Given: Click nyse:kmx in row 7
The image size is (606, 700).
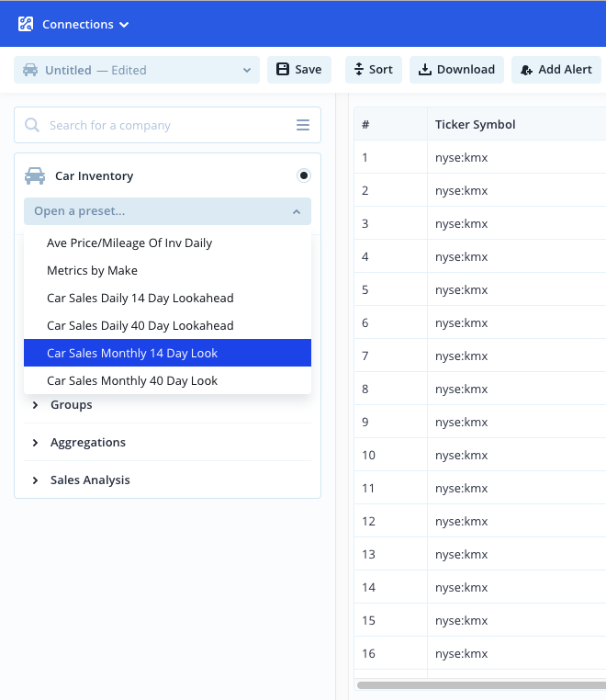Looking at the screenshot, I should tap(462, 356).
